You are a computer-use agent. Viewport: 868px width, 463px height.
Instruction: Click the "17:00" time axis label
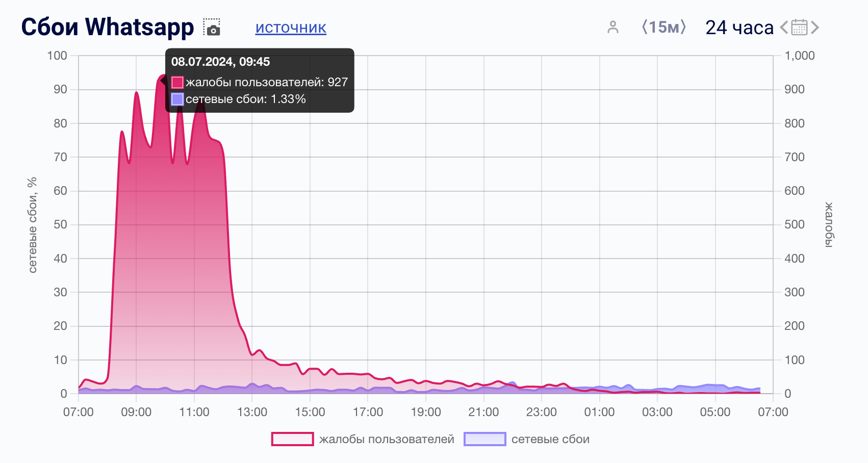[368, 412]
